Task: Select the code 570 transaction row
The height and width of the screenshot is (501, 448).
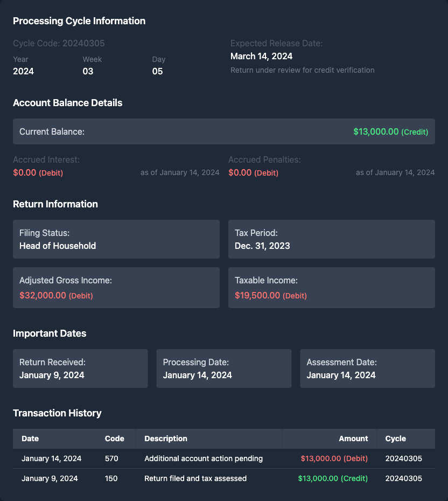Action: tap(223, 458)
